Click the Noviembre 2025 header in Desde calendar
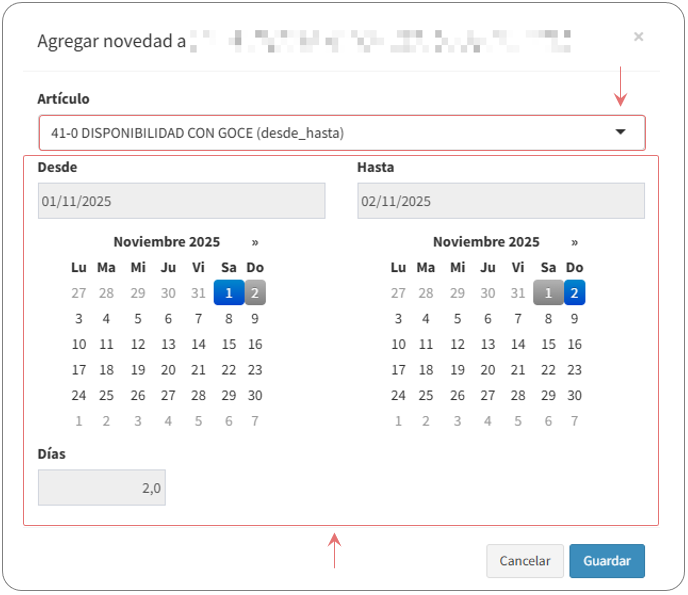The image size is (688, 595). 166,242
